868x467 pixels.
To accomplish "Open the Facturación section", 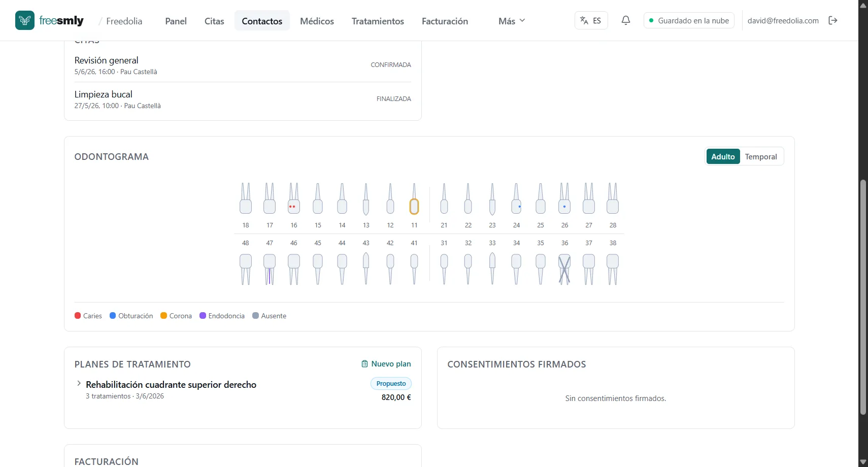I will pyautogui.click(x=445, y=21).
